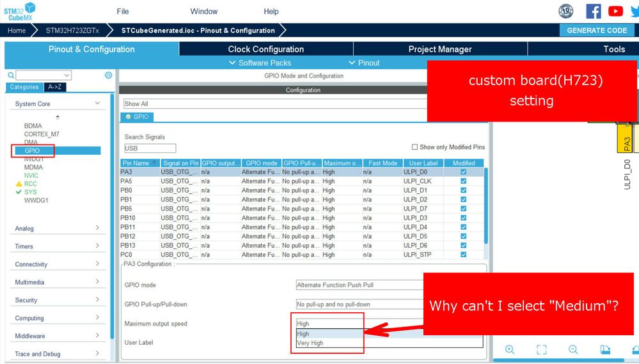Open the Help menu

pos(271,12)
